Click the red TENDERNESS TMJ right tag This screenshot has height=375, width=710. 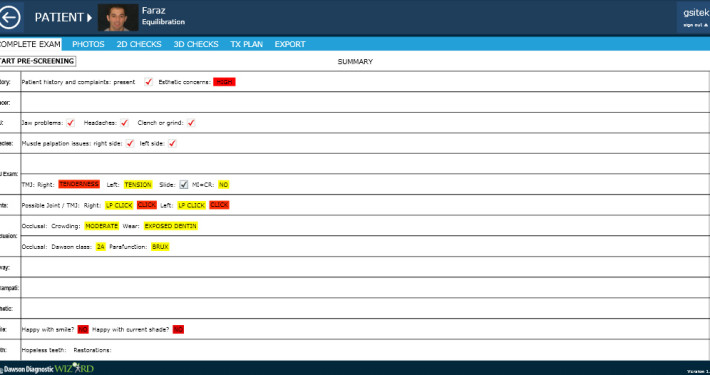[x=79, y=184]
